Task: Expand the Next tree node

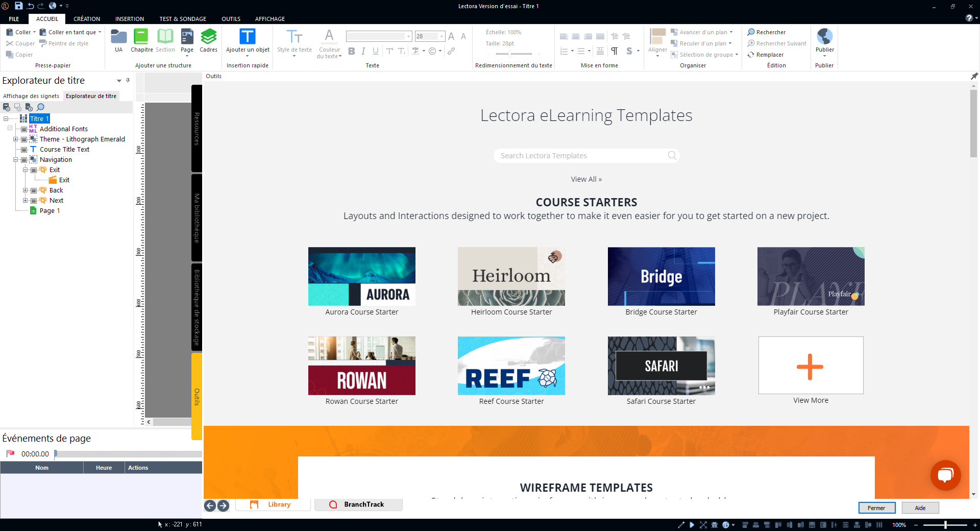Action: (x=25, y=201)
